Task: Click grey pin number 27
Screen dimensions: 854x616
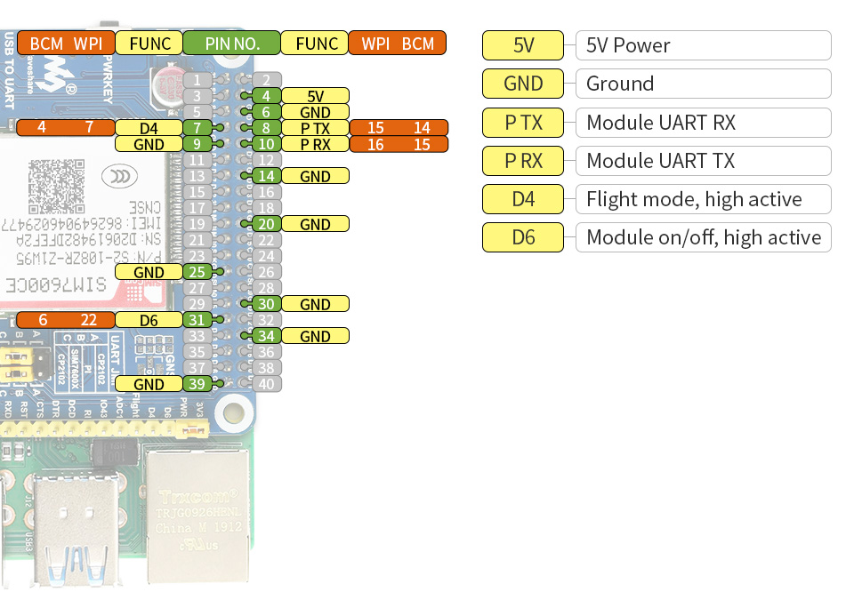Action: pos(197,288)
